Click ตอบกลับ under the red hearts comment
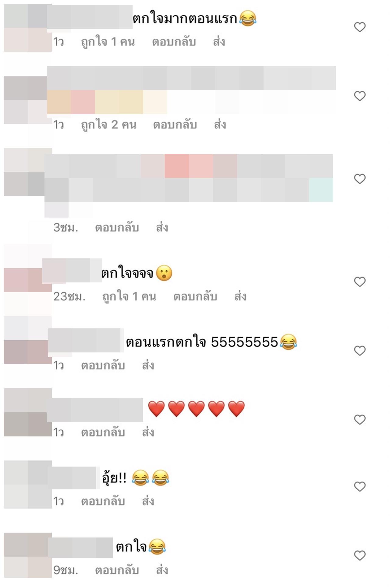 coord(103,432)
